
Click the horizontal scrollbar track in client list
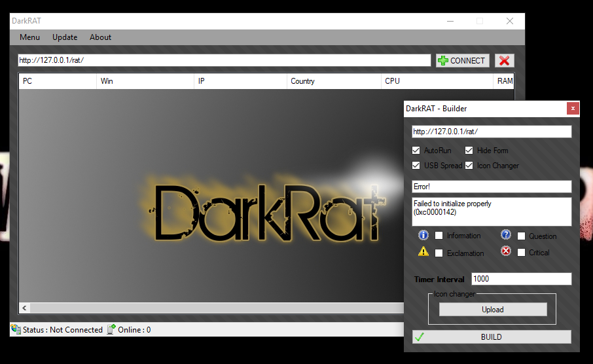pyautogui.click(x=217, y=308)
